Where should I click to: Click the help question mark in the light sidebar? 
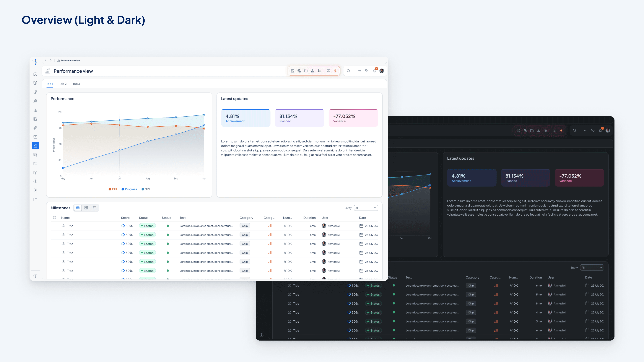click(x=36, y=276)
